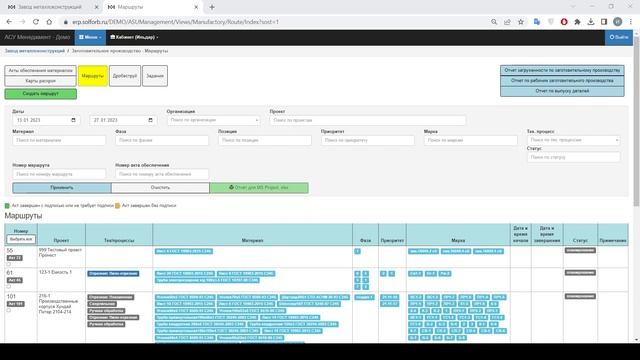
Task: Click the Выйти logout button
Action: click(x=619, y=37)
